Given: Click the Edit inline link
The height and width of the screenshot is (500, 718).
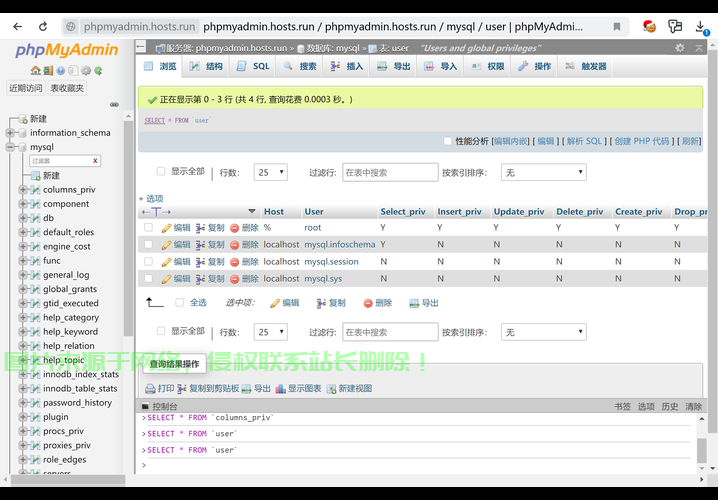Looking at the screenshot, I should click(511, 141).
